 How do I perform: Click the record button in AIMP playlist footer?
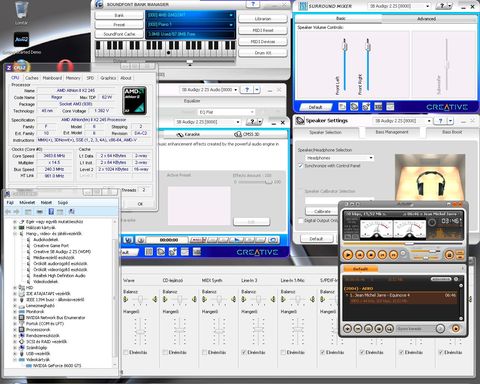point(456,329)
